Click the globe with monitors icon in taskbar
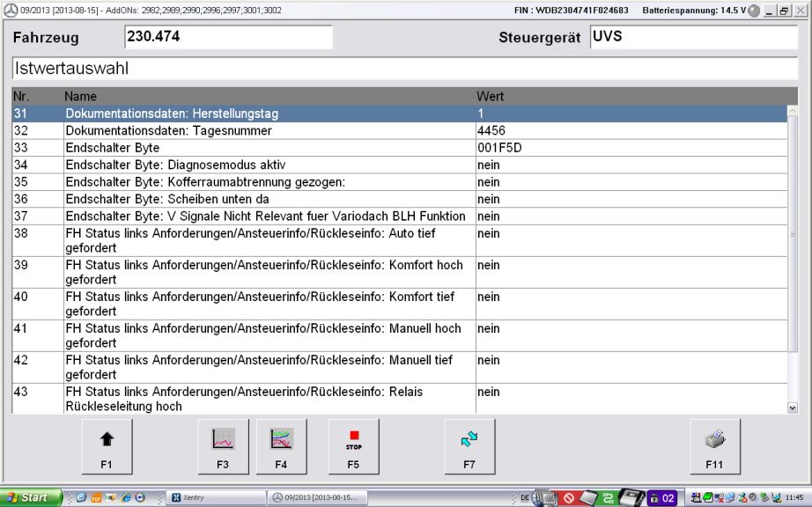 coord(544,497)
